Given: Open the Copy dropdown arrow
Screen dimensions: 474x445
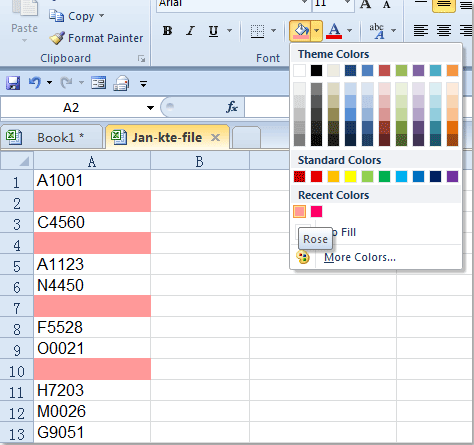Looking at the screenshot, I should click(102, 16).
